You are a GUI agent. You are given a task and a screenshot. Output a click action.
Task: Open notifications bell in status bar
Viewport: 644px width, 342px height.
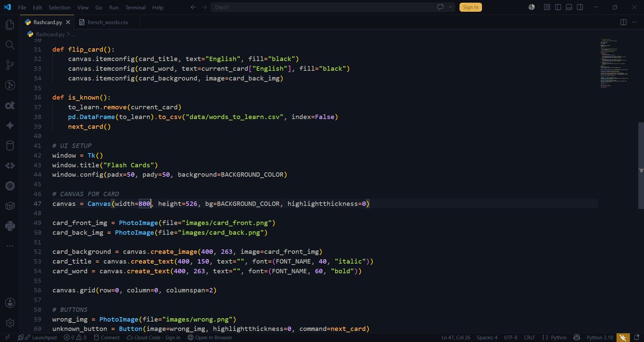(635, 338)
